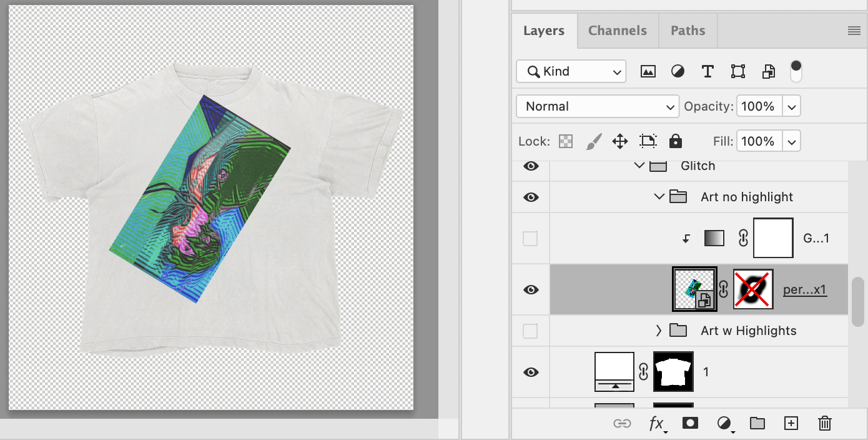Switch to the Layers tab
Image resolution: width=868 pixels, height=440 pixels.
coord(544,31)
